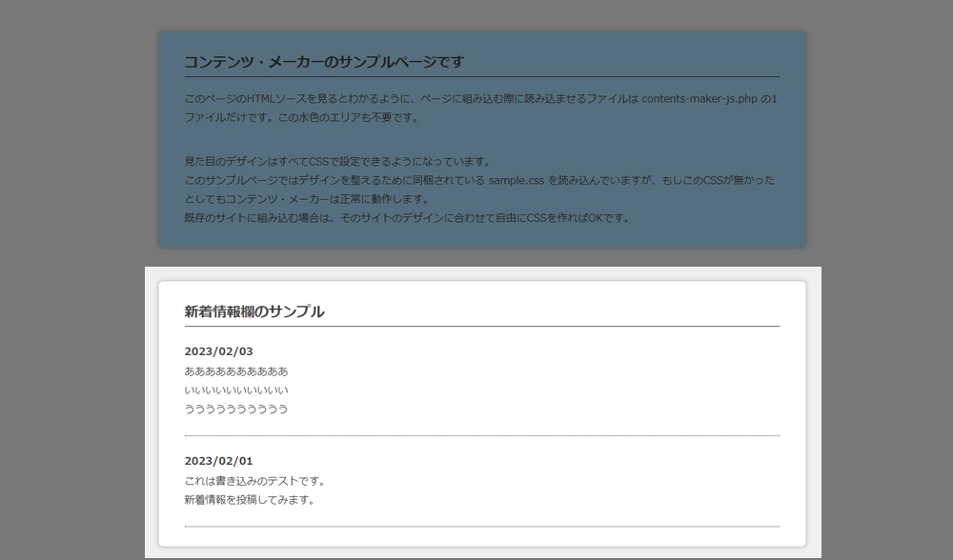The width and height of the screenshot is (953, 560).
Task: Click the line 見た目のデザインはすべてCSSで設定できるようになっています。
Action: [x=338, y=161]
